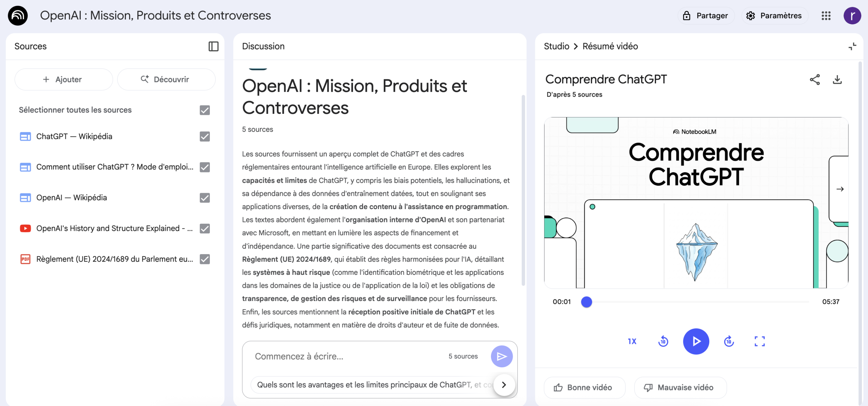
Task: Minimize the Studio video panel
Action: pyautogui.click(x=852, y=46)
